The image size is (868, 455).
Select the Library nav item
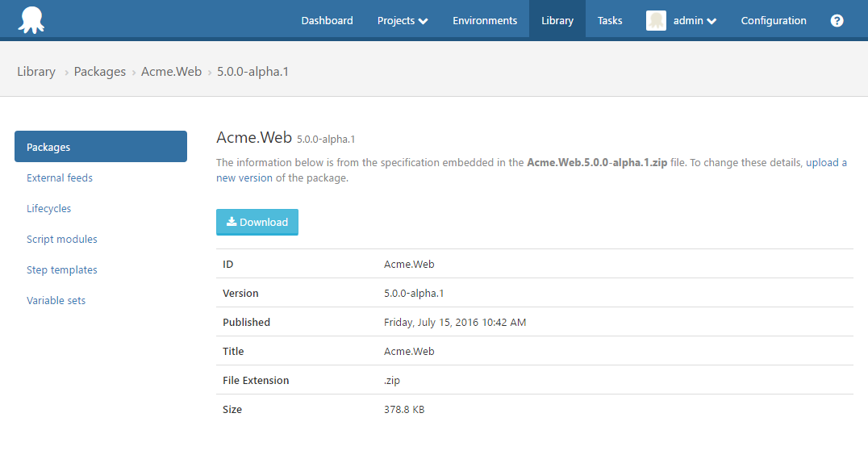click(557, 20)
